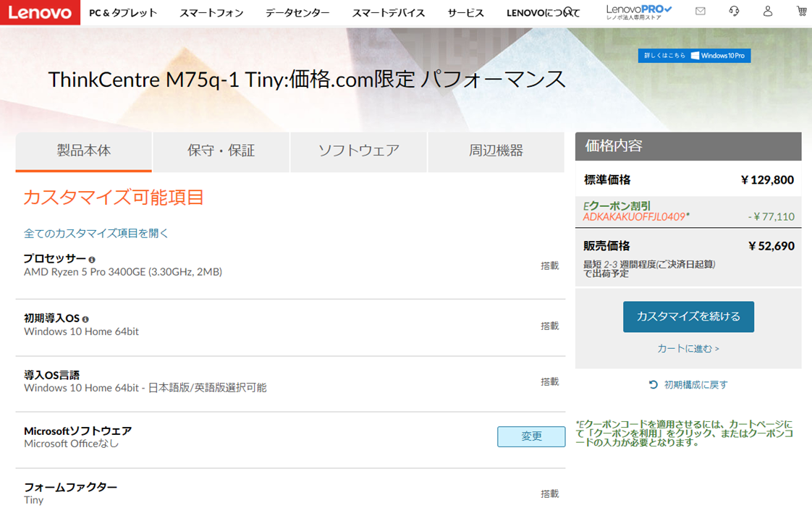Click the coupon discount -¥77,110 amount
Viewport: 812px width, 521px height.
771,217
